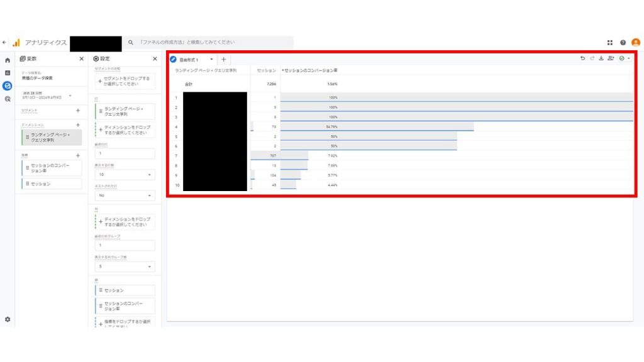Click dimension drop zone under Rows
Viewport: 644px width, 362px height.
point(125,129)
